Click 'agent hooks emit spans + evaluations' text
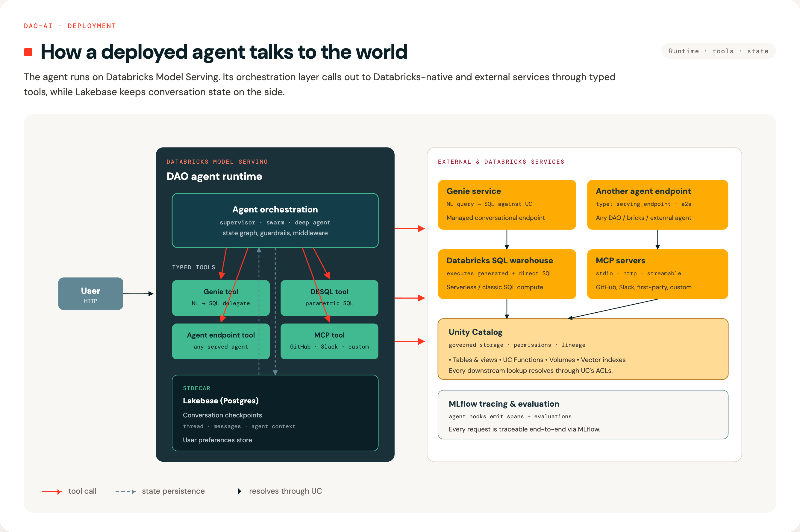 pyautogui.click(x=510, y=417)
